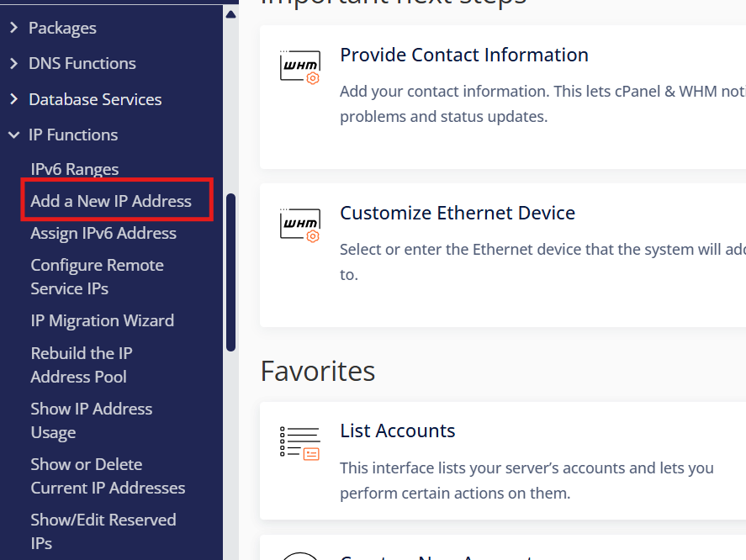Open the Customize Ethernet Device link
746x560 pixels.
point(458,213)
